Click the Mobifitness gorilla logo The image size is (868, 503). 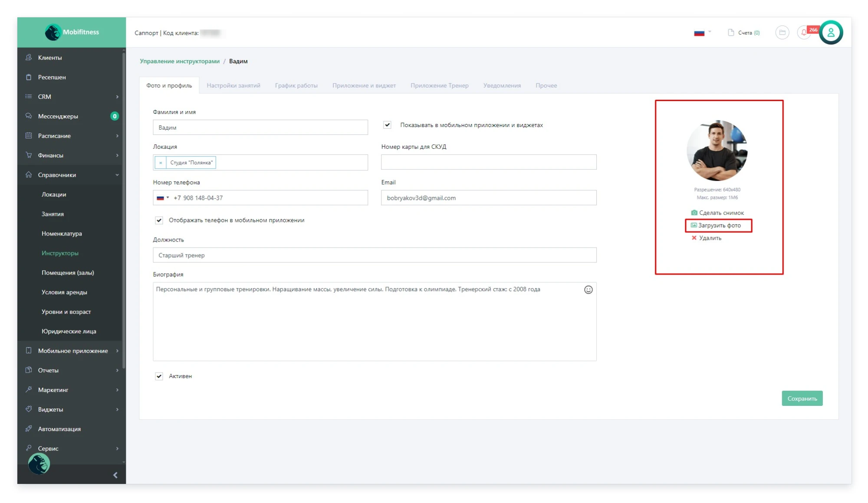[x=53, y=32]
